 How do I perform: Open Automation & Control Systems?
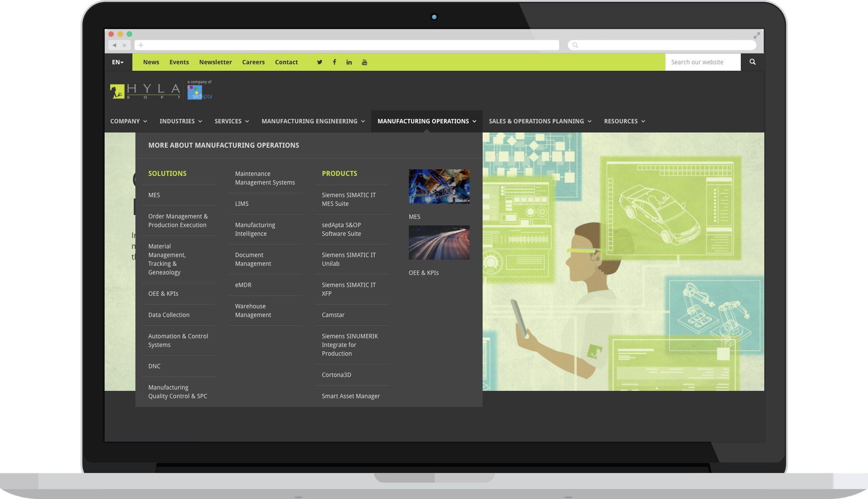(x=178, y=340)
